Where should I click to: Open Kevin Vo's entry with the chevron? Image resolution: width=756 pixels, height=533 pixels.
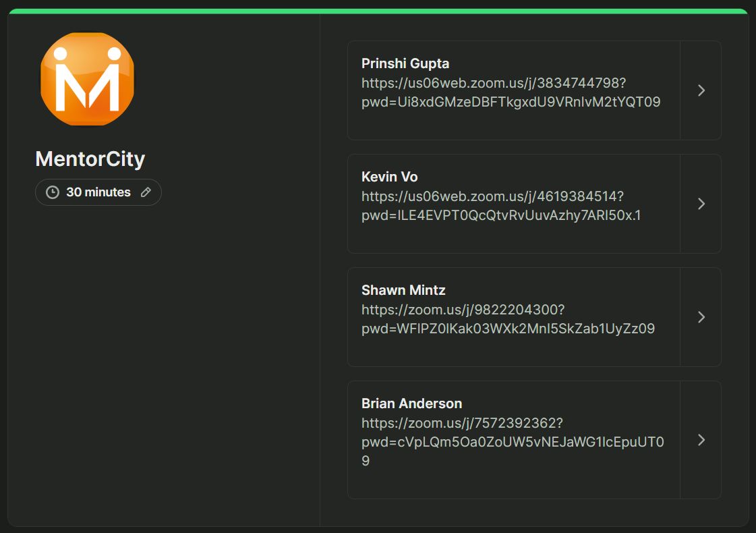pos(701,204)
